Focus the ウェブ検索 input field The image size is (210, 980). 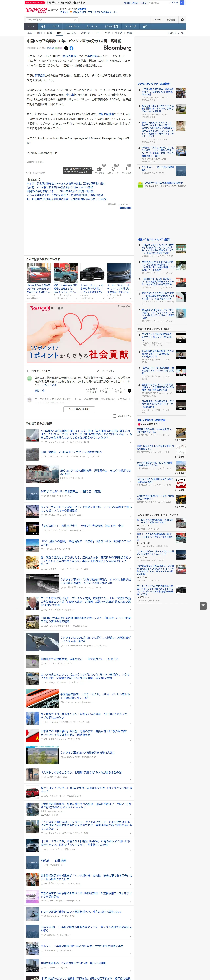point(158,3)
